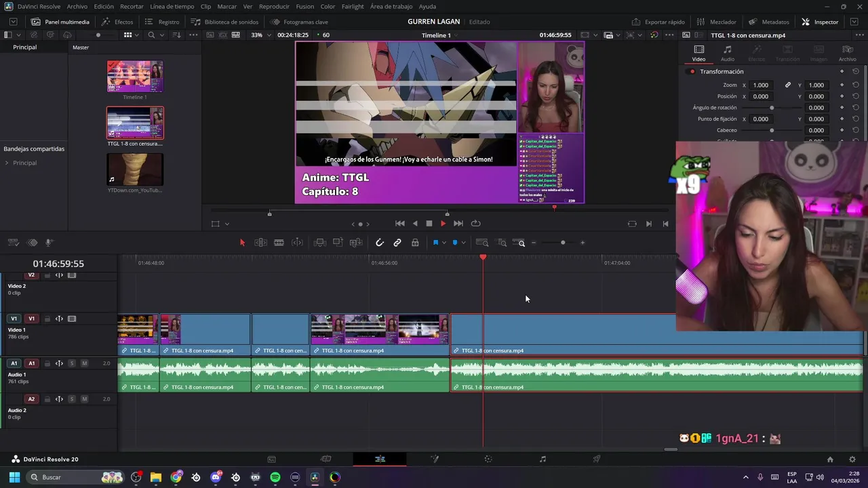Open the Media page icon
The width and height of the screenshot is (868, 488).
271,459
